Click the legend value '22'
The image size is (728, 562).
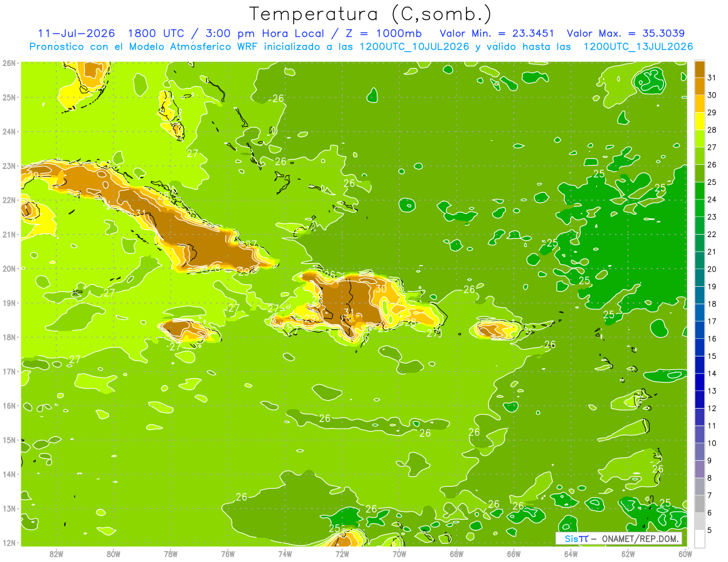(x=712, y=234)
